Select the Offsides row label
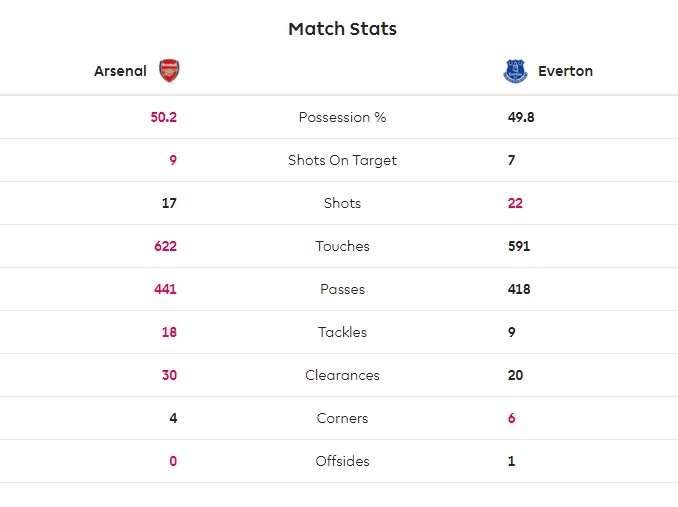The width and height of the screenshot is (678, 507). 342,461
